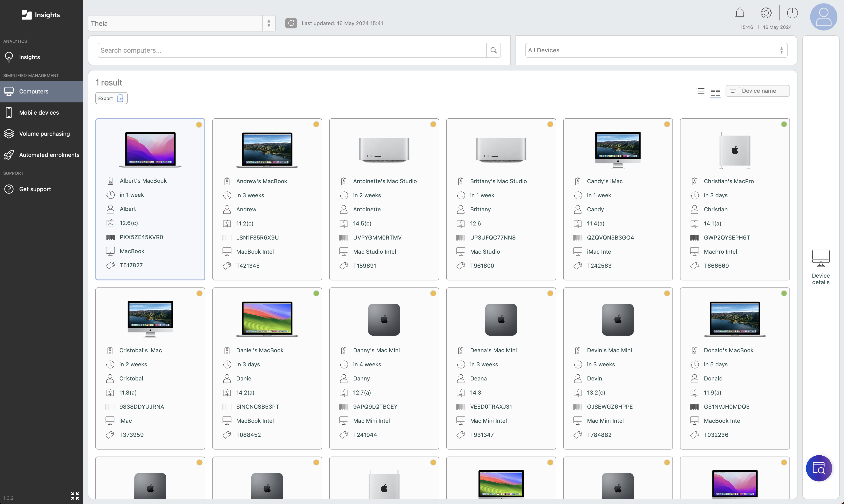The width and height of the screenshot is (844, 504).
Task: Click Christian's MacPro green status dot
Action: pyautogui.click(x=784, y=124)
